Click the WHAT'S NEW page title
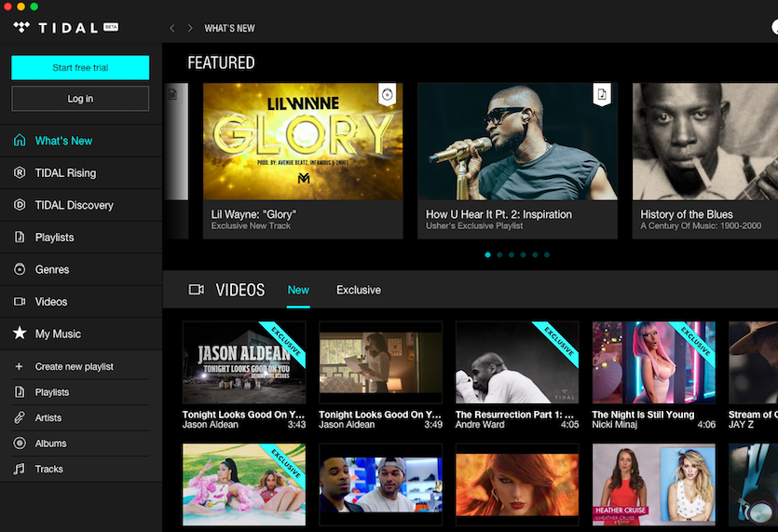Viewport: 778px width, 532px height. coord(230,28)
